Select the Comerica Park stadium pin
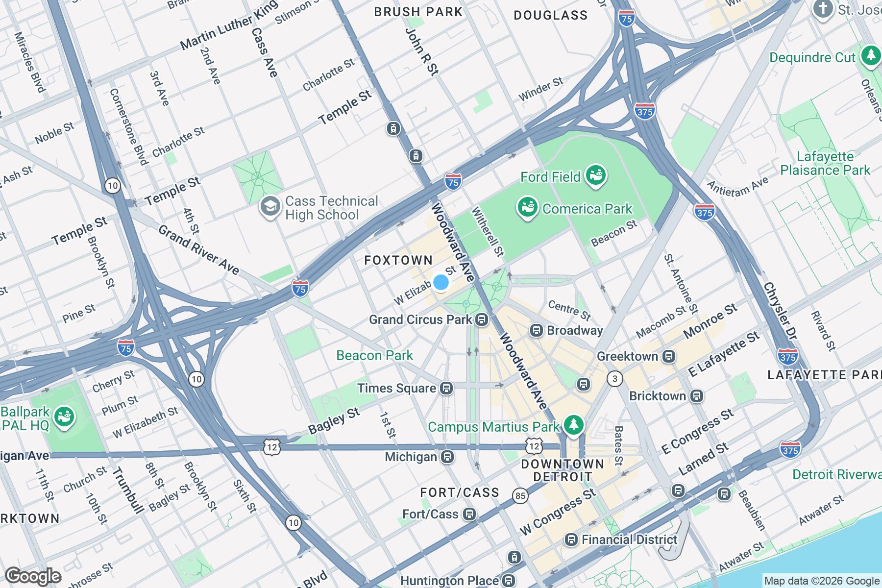This screenshot has width=882, height=588. click(528, 208)
